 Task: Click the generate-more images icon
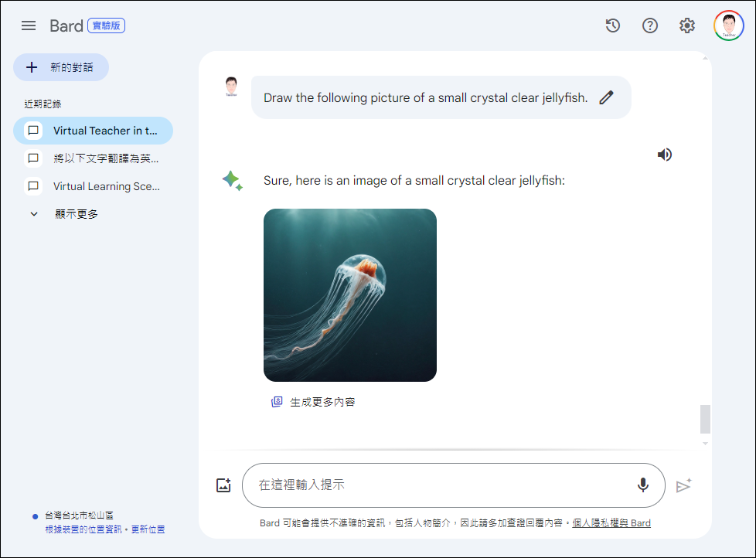click(277, 402)
